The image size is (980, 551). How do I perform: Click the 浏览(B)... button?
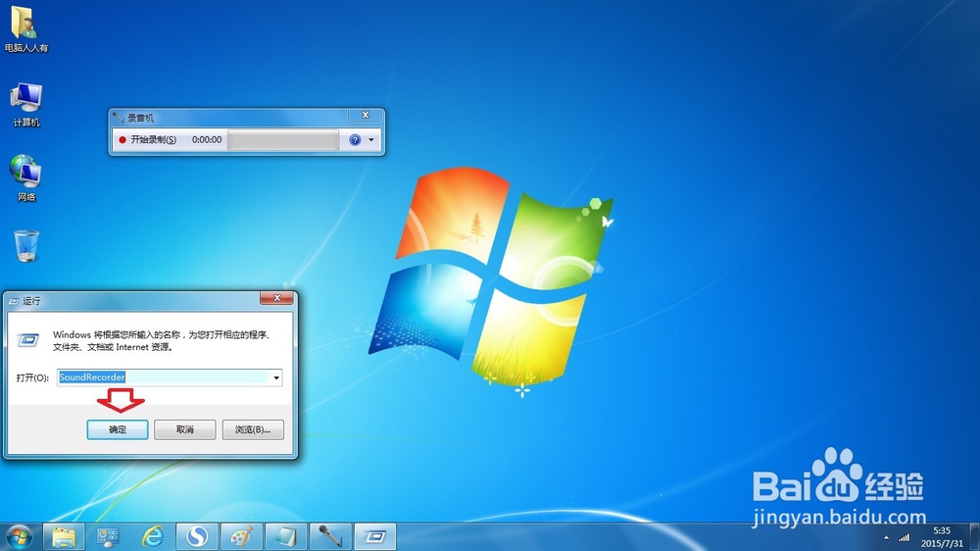[x=253, y=429]
